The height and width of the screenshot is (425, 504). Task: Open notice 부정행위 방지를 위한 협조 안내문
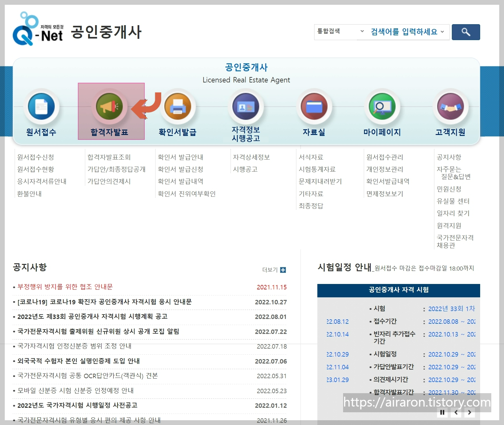click(x=65, y=287)
